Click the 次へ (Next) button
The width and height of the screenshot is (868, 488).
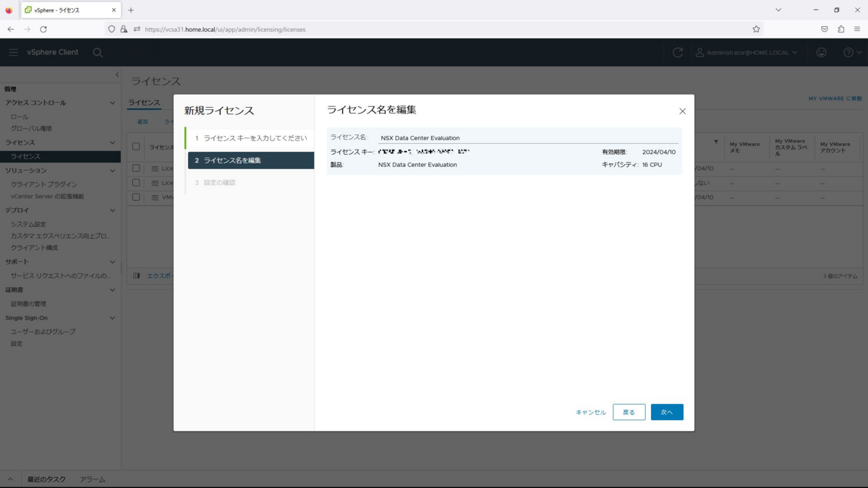pyautogui.click(x=667, y=412)
